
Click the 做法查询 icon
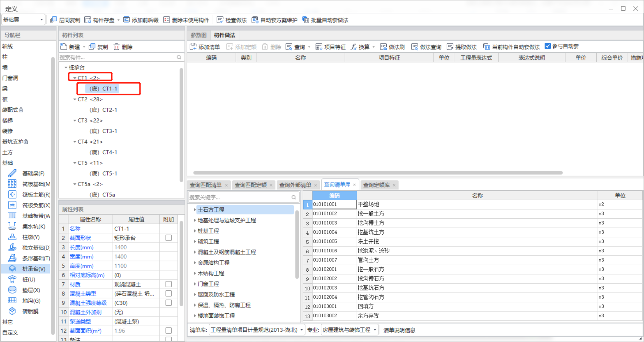(x=415, y=47)
